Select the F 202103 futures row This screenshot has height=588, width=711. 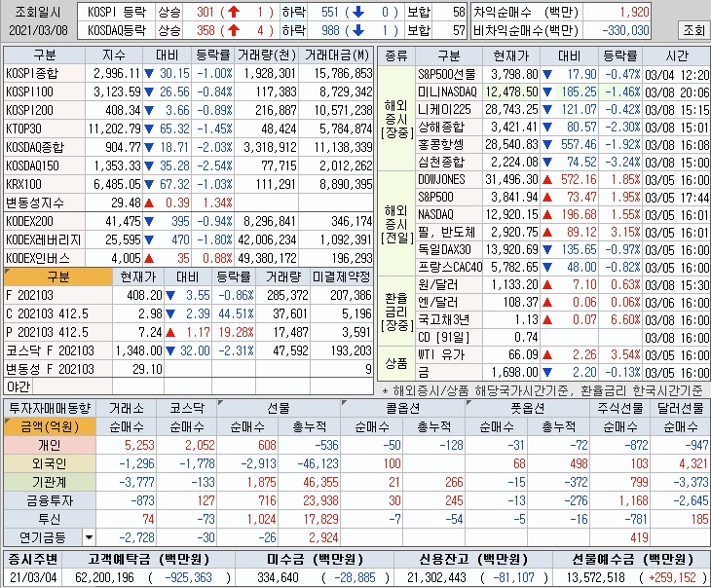point(189,296)
